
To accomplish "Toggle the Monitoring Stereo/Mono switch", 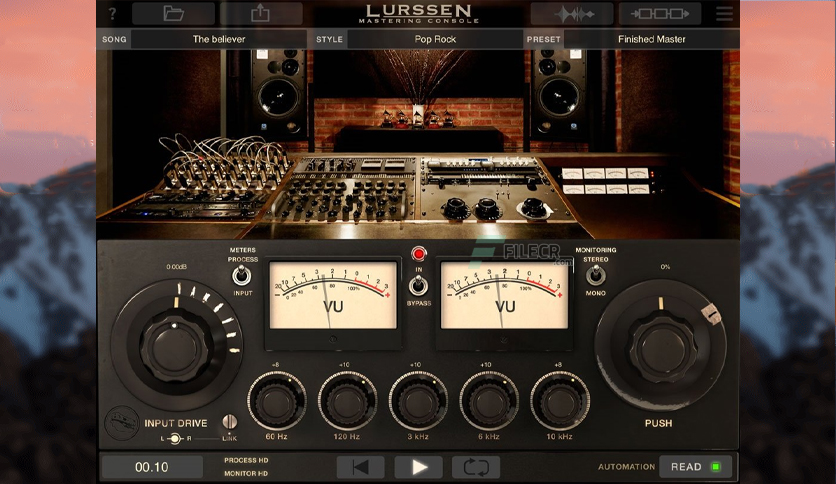I will pyautogui.click(x=596, y=276).
